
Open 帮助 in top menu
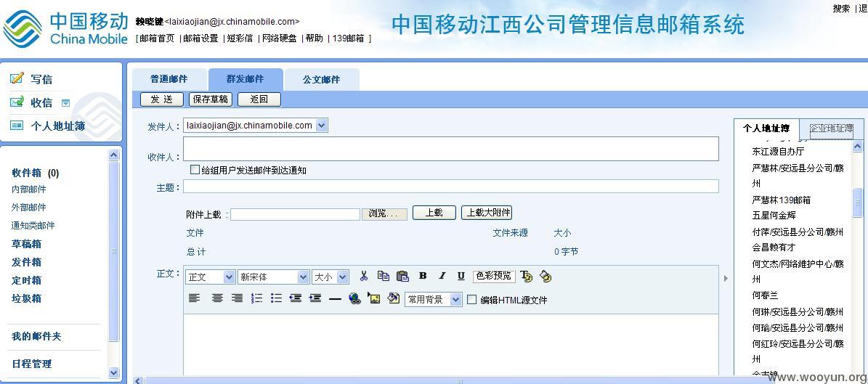tap(314, 38)
